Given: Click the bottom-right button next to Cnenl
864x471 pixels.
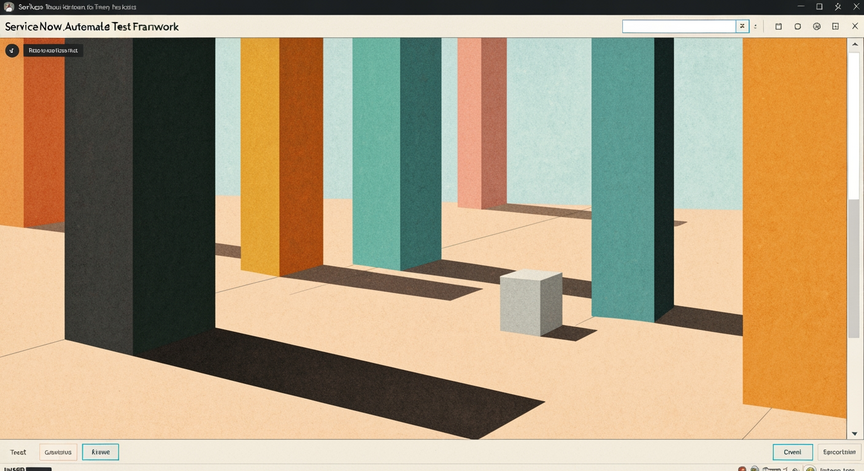Looking at the screenshot, I should [839, 452].
